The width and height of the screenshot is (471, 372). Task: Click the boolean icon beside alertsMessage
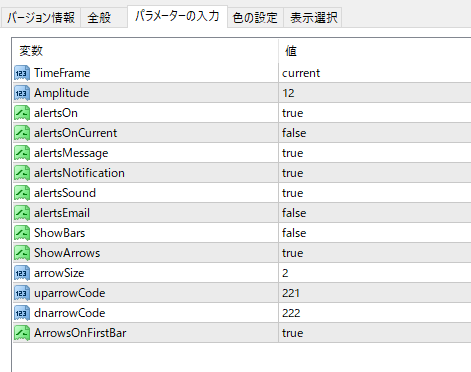coord(22,153)
